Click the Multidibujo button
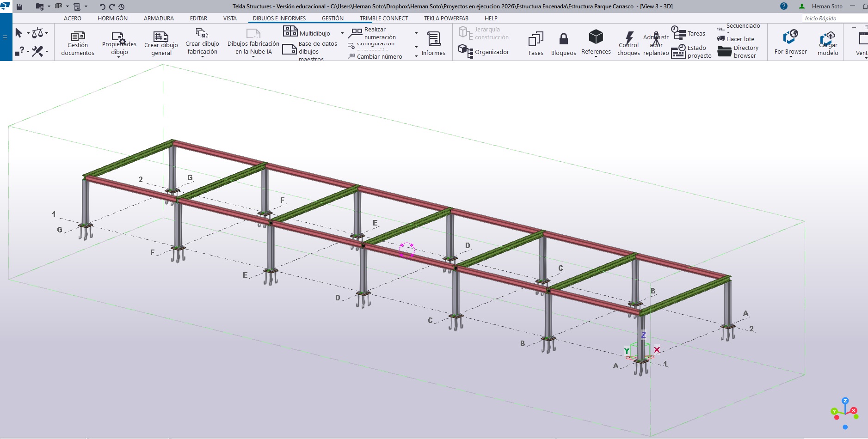The image size is (868, 439). point(307,32)
